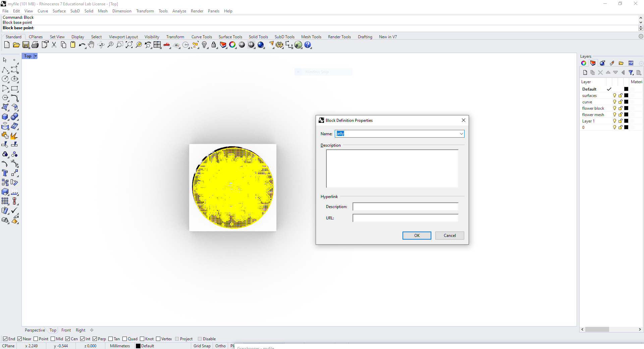644x349 pixels.
Task: Enable the Mid object snap checkbox
Action: coord(53,339)
